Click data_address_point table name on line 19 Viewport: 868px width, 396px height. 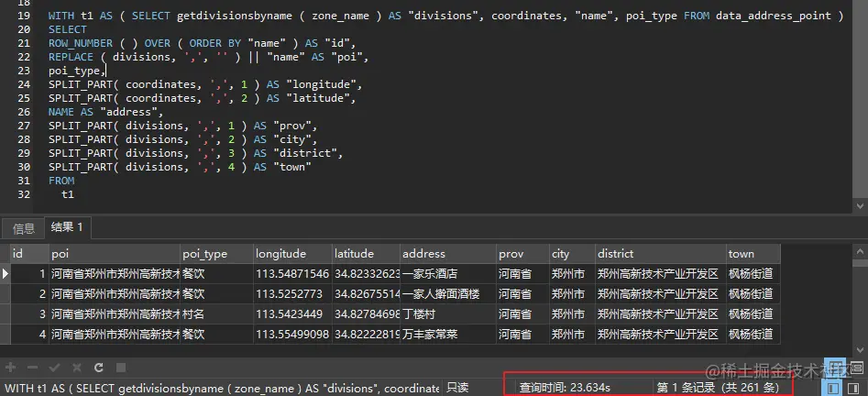pos(774,16)
